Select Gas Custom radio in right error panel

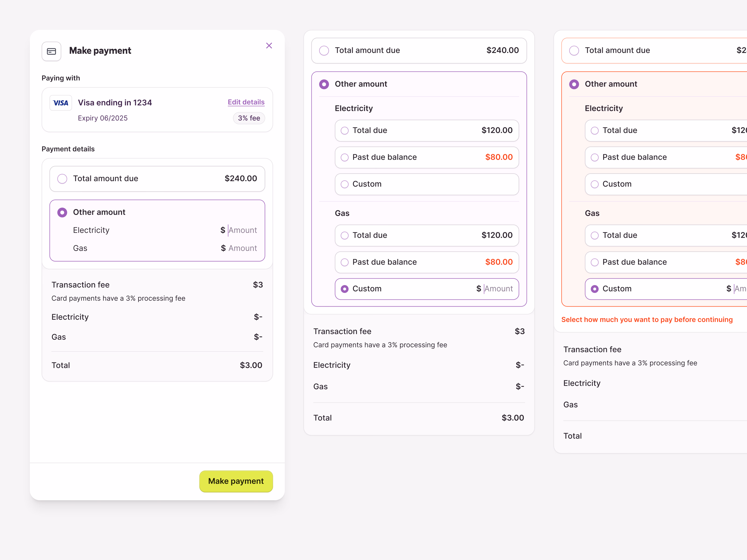pyautogui.click(x=595, y=289)
